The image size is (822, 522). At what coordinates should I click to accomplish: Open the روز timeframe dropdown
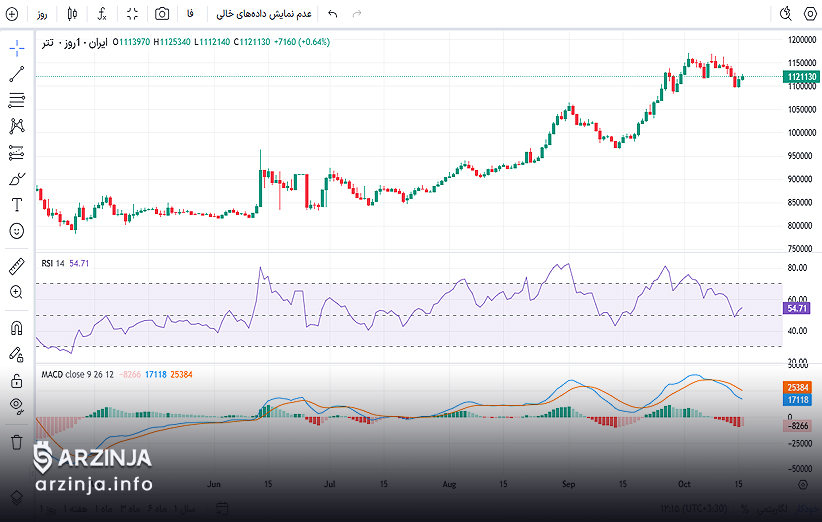tap(42, 14)
